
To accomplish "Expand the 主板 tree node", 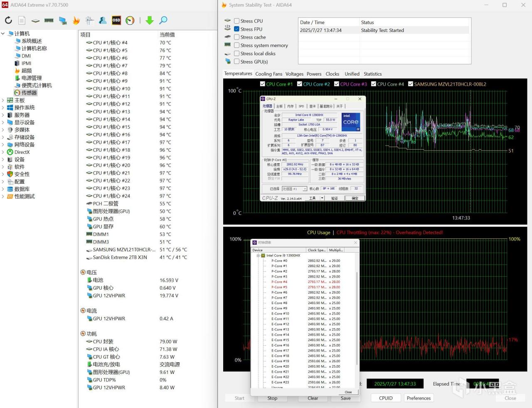I will point(3,100).
